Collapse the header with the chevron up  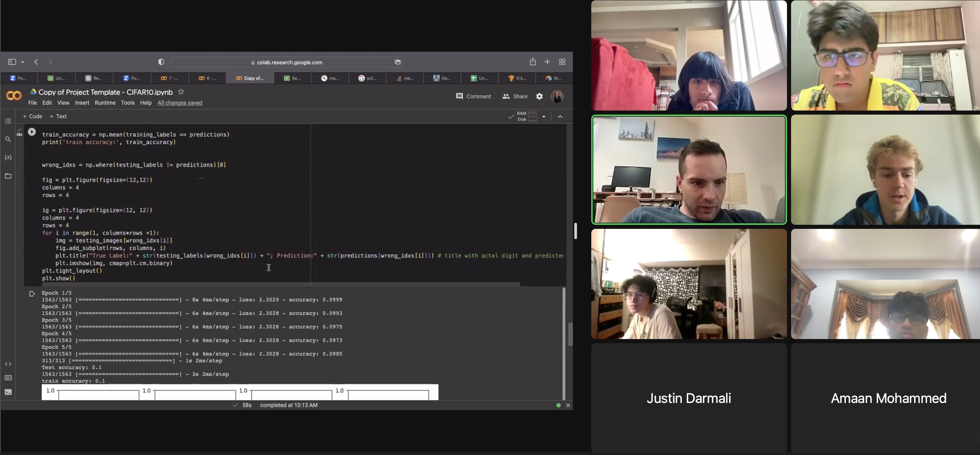pyautogui.click(x=560, y=117)
